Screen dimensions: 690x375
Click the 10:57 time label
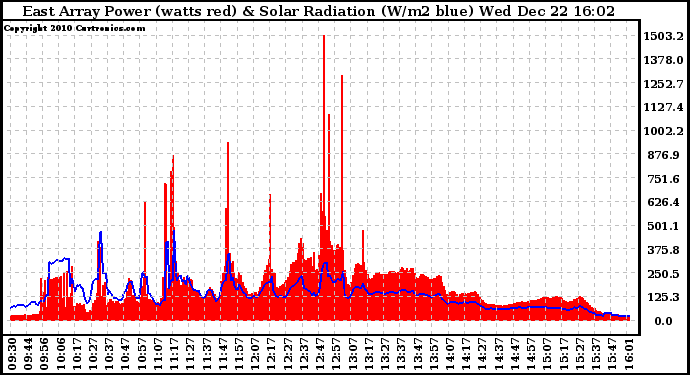(142, 354)
